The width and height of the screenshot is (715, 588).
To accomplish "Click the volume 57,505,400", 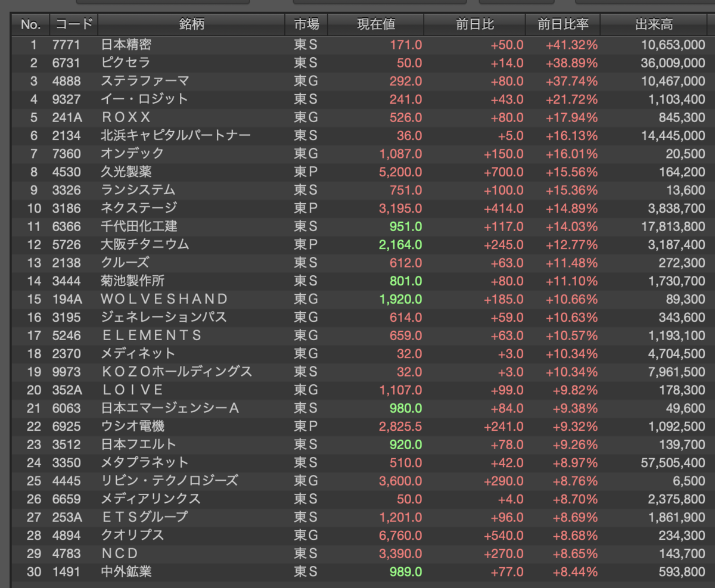I will 673,462.
